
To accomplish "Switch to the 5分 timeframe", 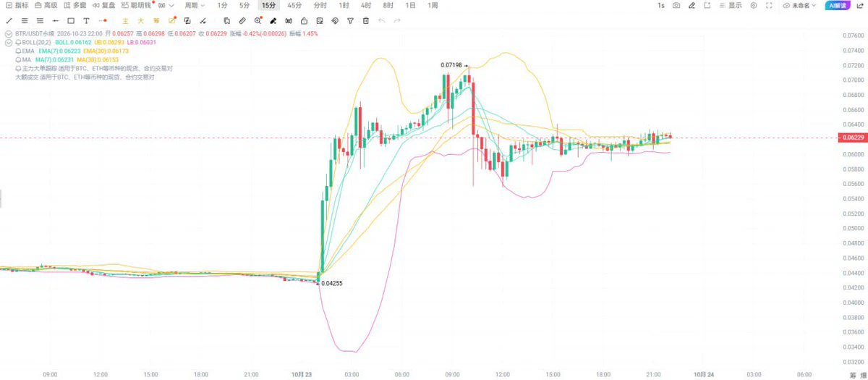I will [x=244, y=6].
